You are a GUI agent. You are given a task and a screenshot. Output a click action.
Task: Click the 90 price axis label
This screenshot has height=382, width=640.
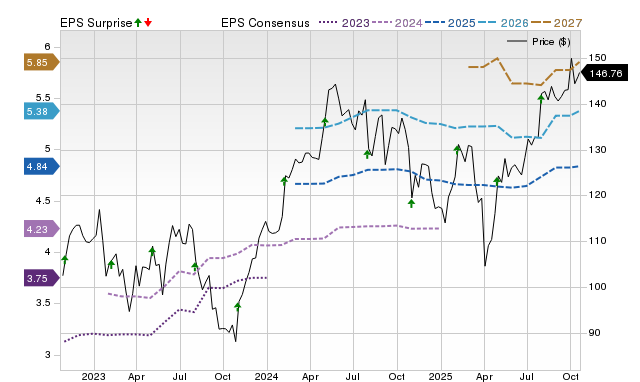[594, 333]
